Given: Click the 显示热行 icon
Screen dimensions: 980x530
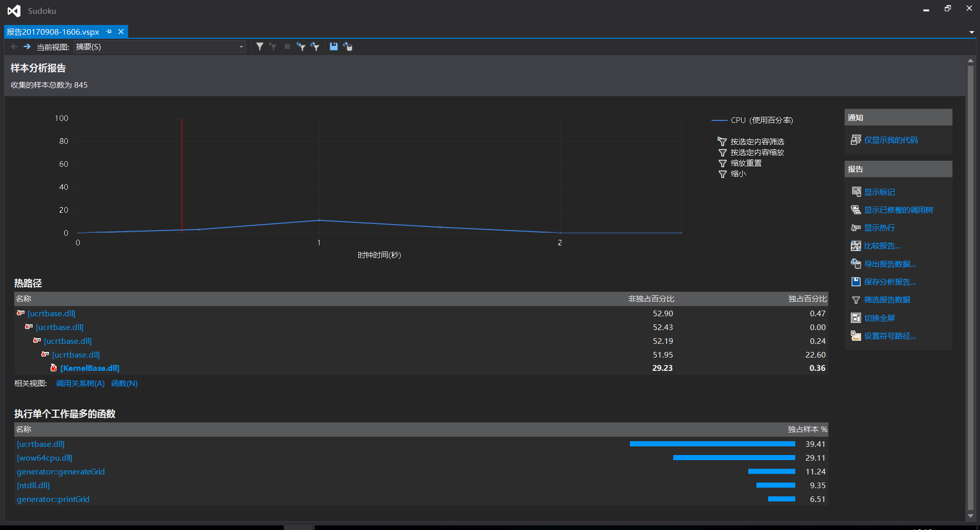Looking at the screenshot, I should (856, 228).
